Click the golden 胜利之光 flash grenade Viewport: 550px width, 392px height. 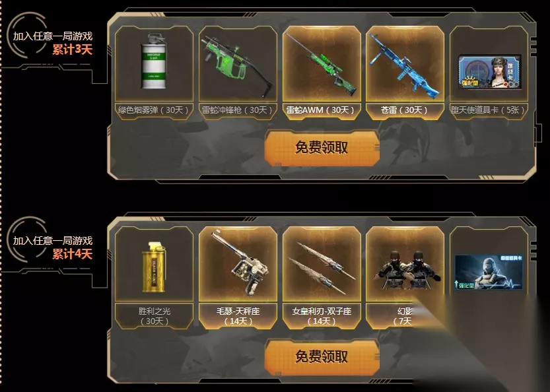154,267
